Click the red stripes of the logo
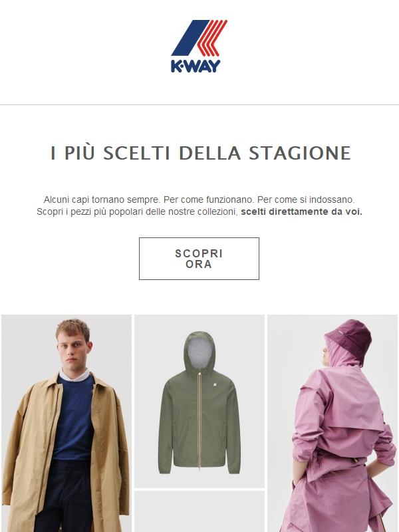 pos(212,38)
